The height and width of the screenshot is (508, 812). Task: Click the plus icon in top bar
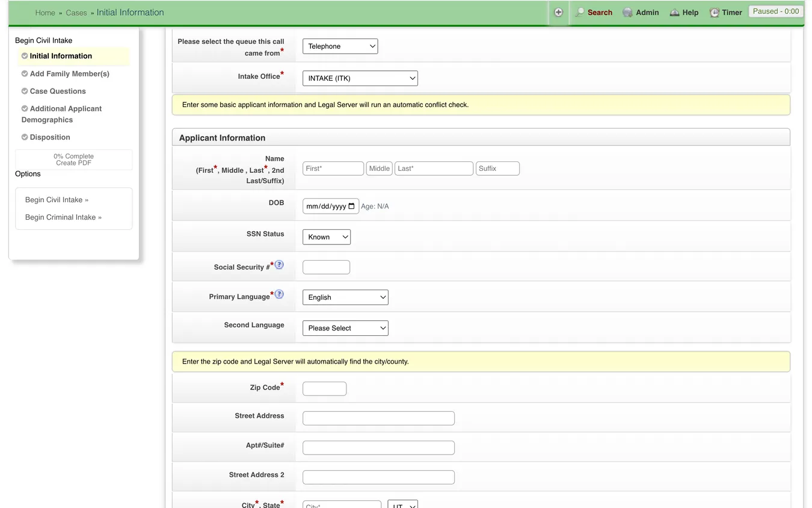point(558,12)
